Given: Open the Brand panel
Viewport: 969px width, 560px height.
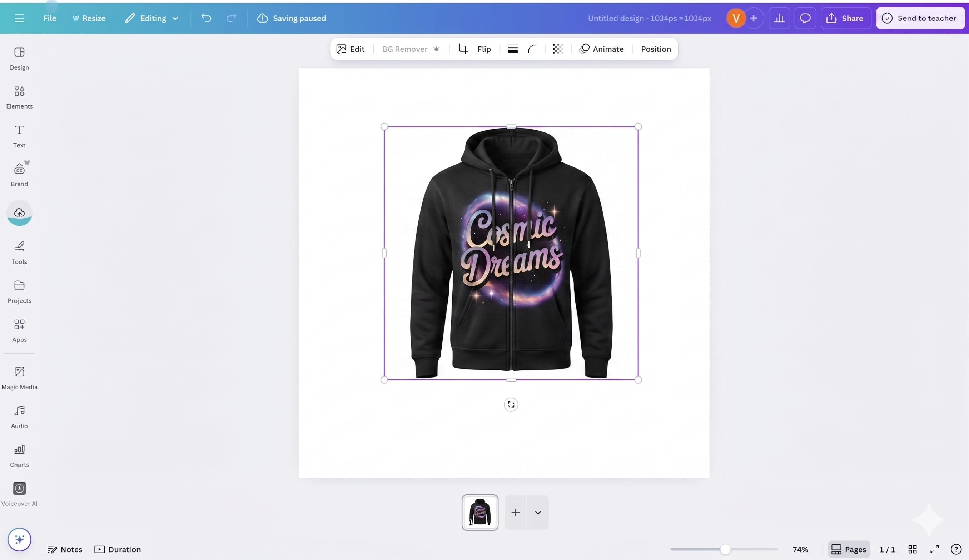Looking at the screenshot, I should pyautogui.click(x=19, y=174).
